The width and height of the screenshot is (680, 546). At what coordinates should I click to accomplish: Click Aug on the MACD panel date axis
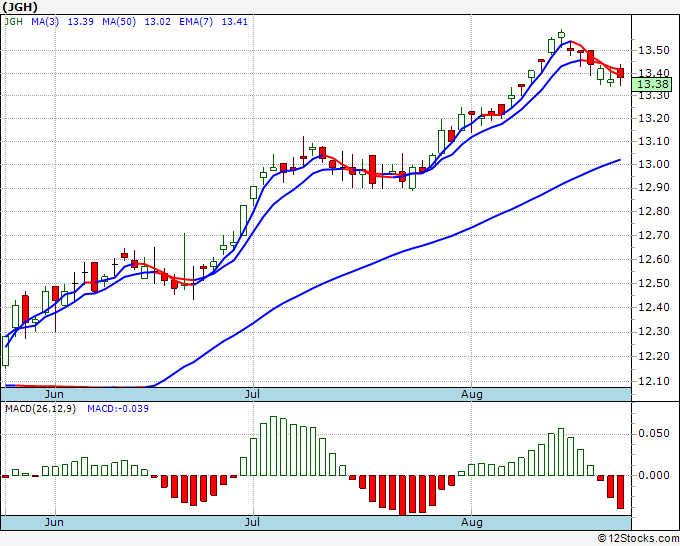[x=471, y=522]
